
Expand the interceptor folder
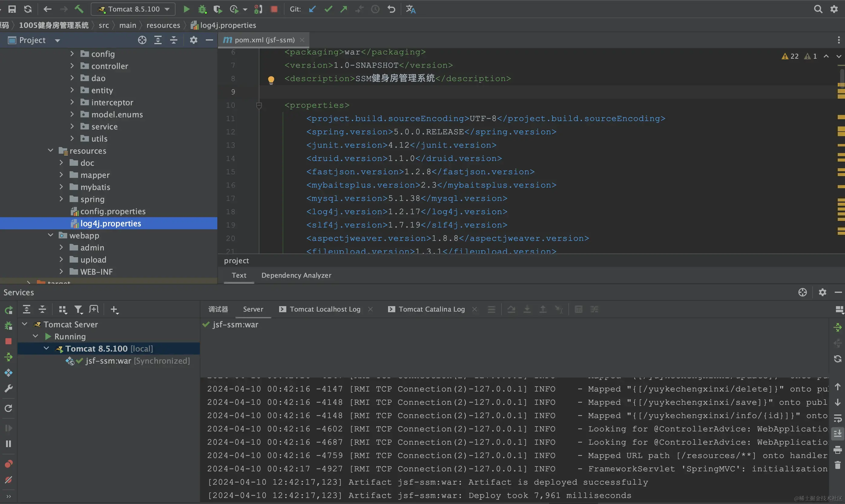click(x=72, y=102)
